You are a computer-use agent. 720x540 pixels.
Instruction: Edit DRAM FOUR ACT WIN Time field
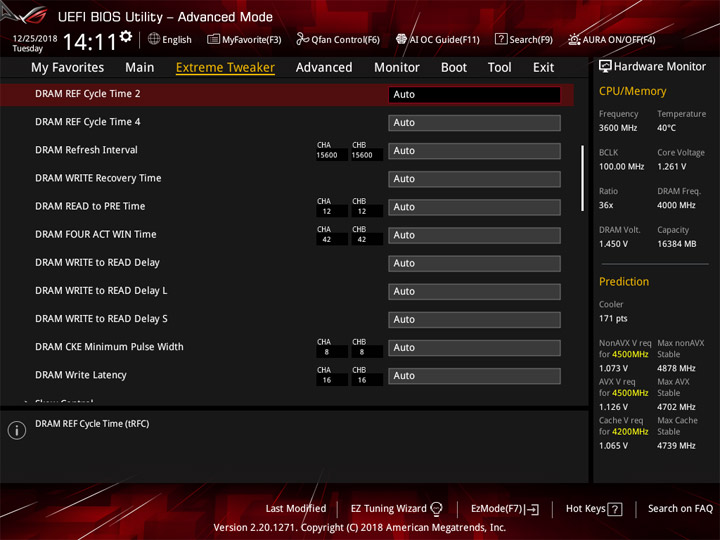coord(474,235)
